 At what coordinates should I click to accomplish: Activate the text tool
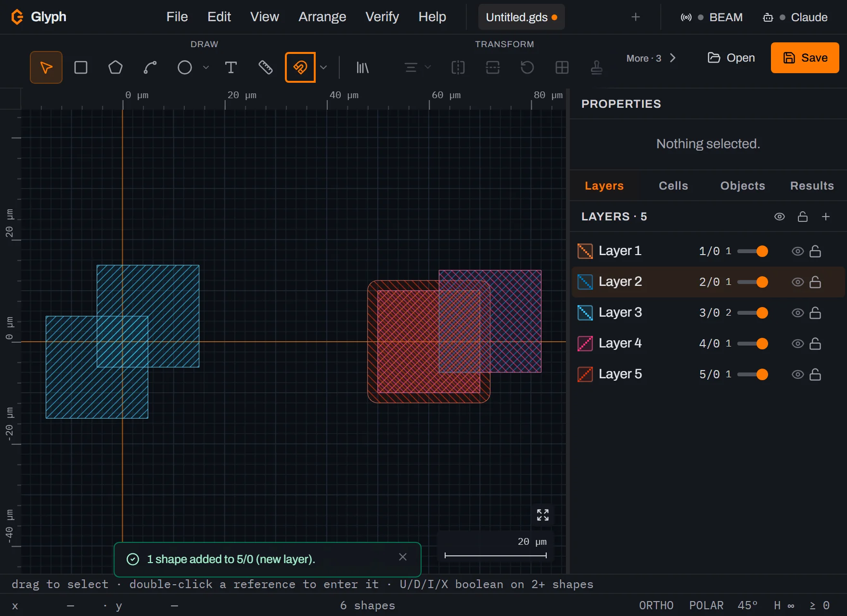click(x=231, y=67)
